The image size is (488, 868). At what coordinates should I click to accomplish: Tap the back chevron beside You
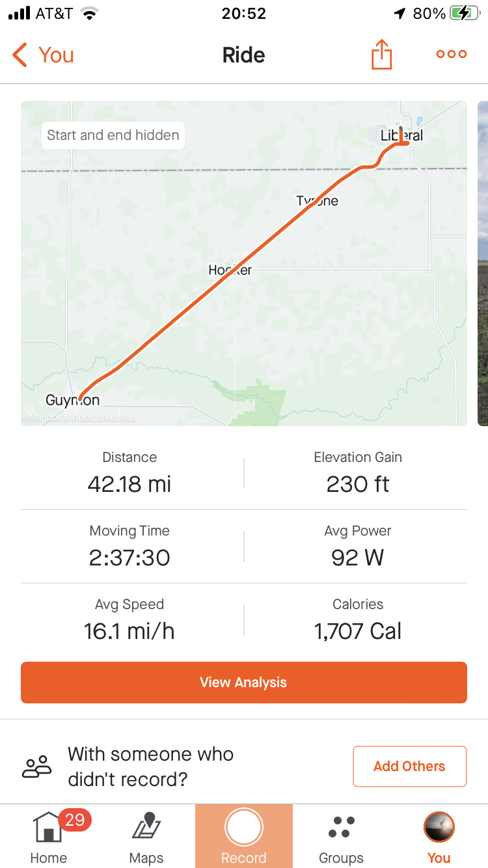(20, 55)
